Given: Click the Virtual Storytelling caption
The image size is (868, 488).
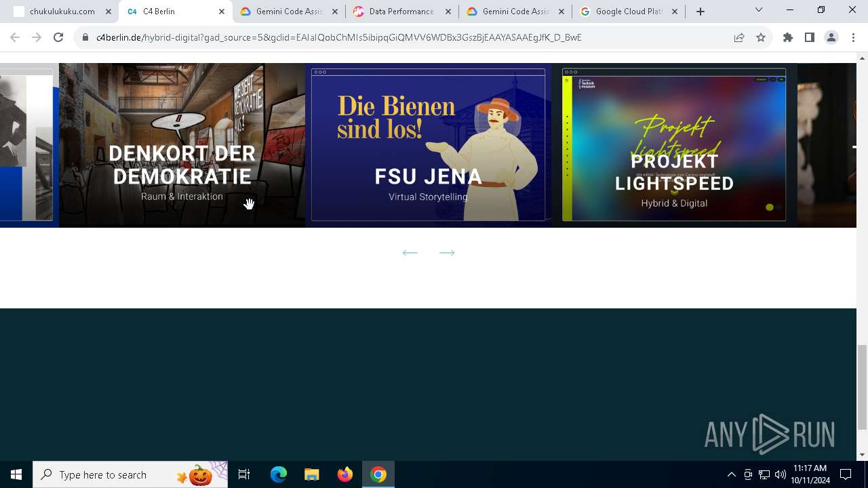Looking at the screenshot, I should point(428,197).
